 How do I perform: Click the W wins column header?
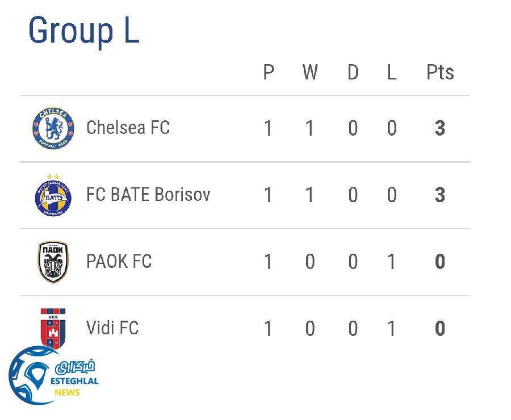(309, 73)
